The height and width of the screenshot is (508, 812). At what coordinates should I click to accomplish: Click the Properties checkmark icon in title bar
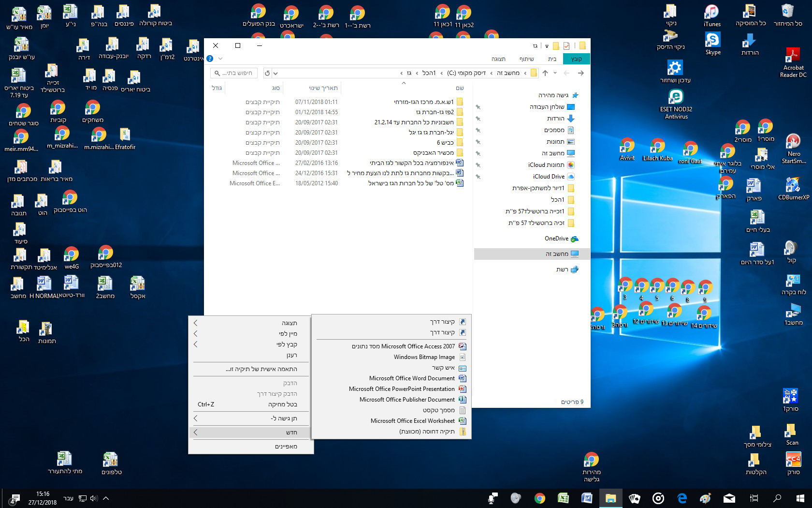pos(566,46)
